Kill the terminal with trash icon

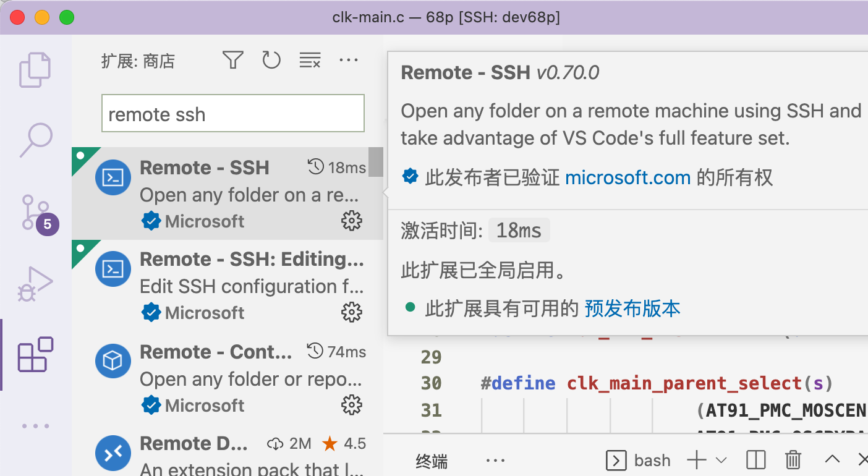tap(793, 460)
